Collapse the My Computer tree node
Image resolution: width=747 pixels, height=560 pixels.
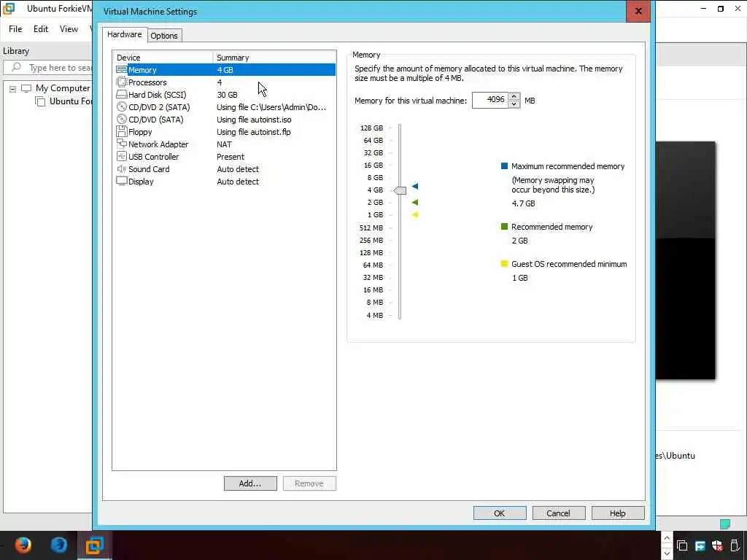[x=13, y=88]
